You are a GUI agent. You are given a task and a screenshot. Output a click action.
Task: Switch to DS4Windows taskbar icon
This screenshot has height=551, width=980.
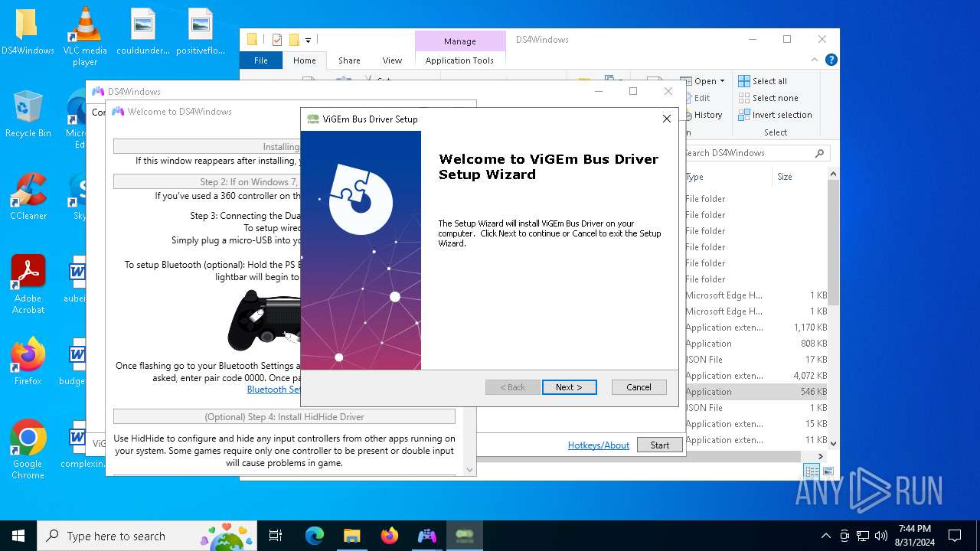coord(427,536)
